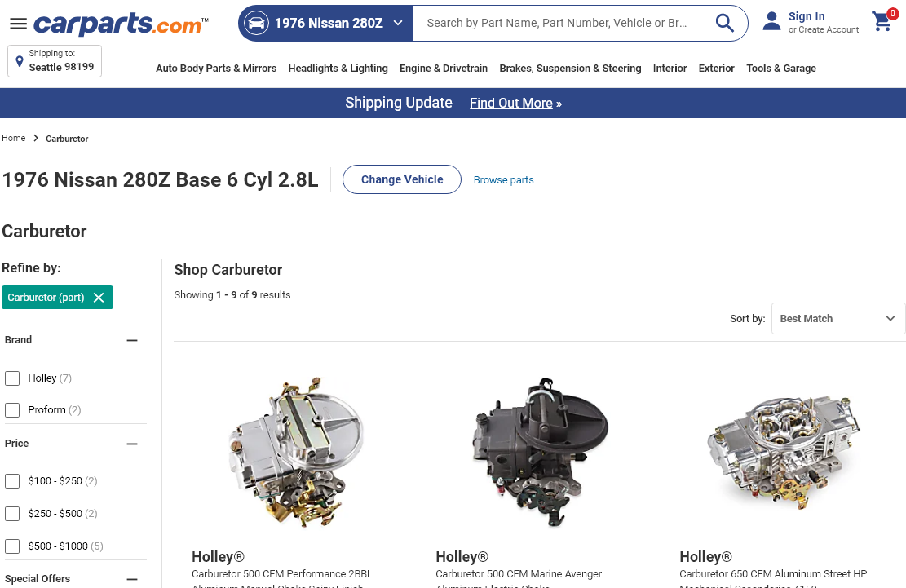Open the Find Out More link
Image resolution: width=906 pixels, height=588 pixels.
pos(515,104)
